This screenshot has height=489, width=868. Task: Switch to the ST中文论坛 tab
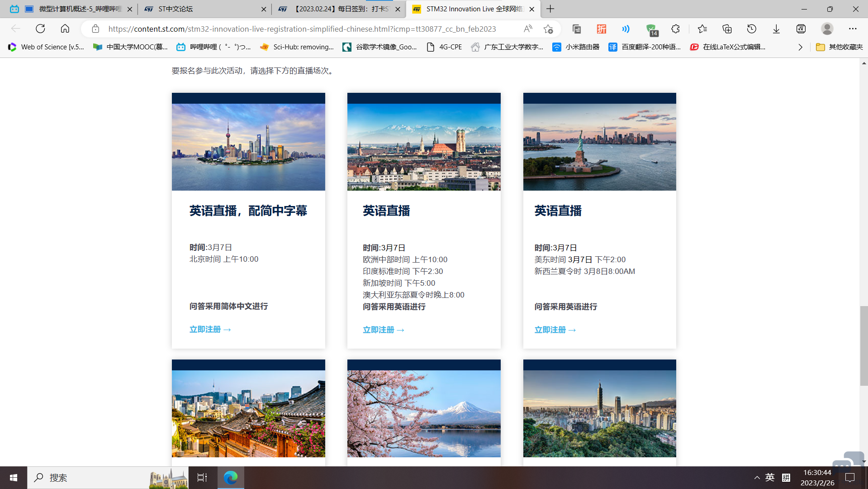(204, 9)
